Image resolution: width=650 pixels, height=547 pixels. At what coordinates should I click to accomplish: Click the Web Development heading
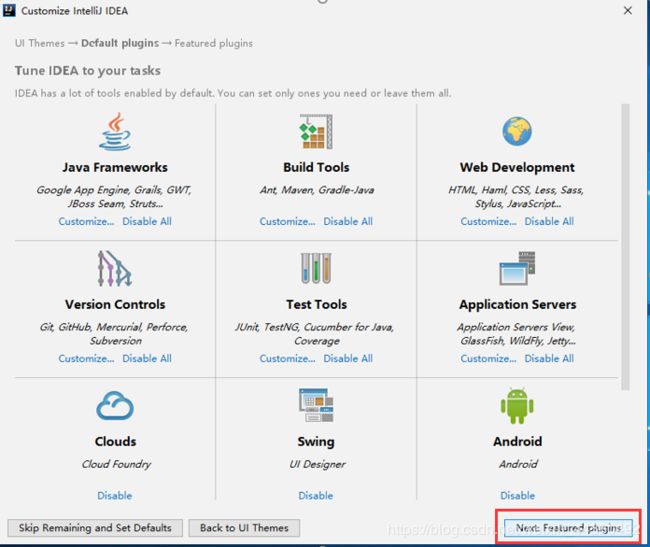click(517, 167)
